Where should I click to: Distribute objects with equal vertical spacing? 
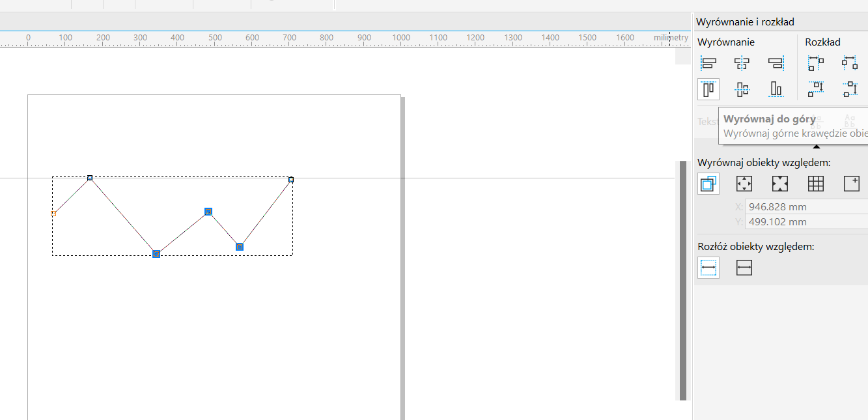coord(850,89)
